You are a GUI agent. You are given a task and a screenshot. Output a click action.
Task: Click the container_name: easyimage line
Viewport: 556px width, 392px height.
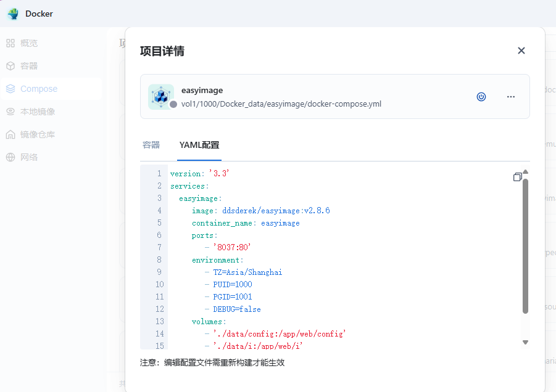coord(246,223)
